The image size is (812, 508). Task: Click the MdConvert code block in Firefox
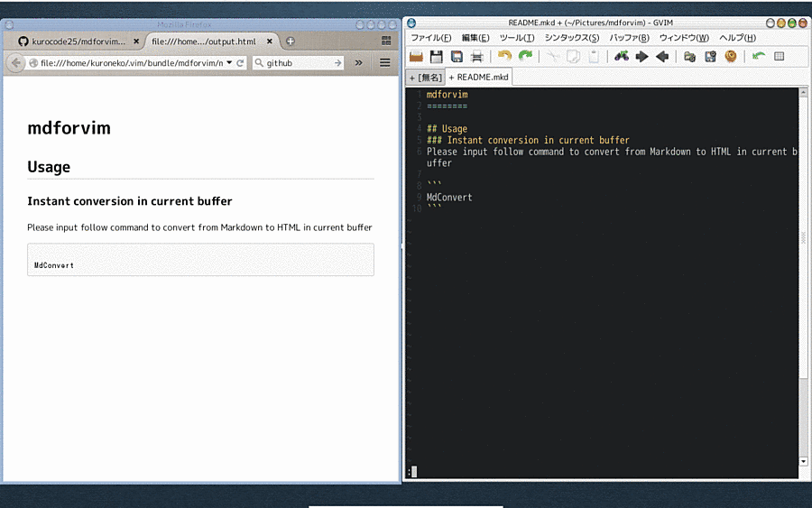(x=200, y=260)
